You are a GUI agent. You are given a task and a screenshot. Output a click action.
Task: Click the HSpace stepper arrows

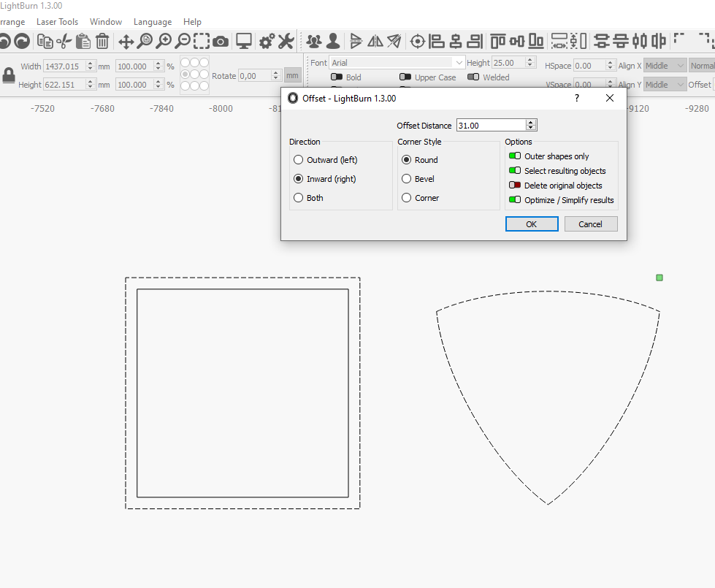click(x=610, y=66)
